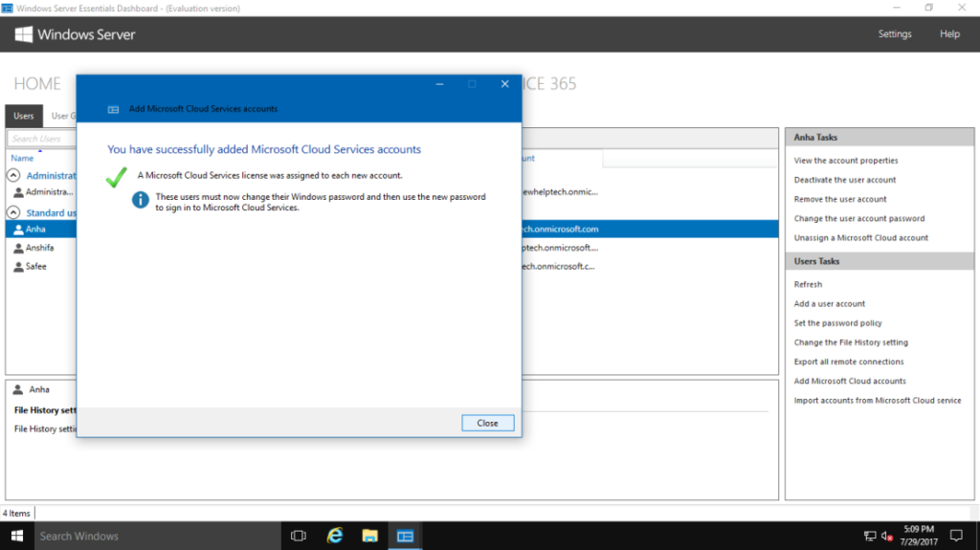The height and width of the screenshot is (550, 980).
Task: Open Settings in the dashboard header
Action: tap(895, 34)
